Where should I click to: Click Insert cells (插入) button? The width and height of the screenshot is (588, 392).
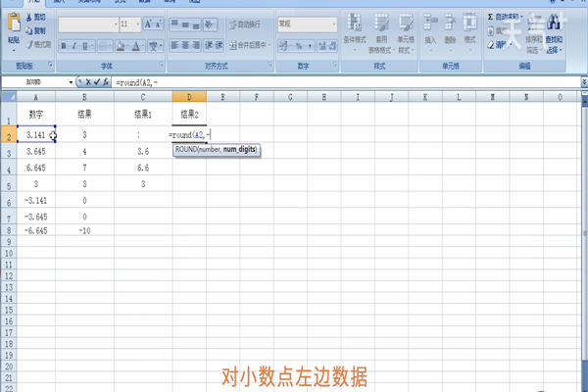430,32
